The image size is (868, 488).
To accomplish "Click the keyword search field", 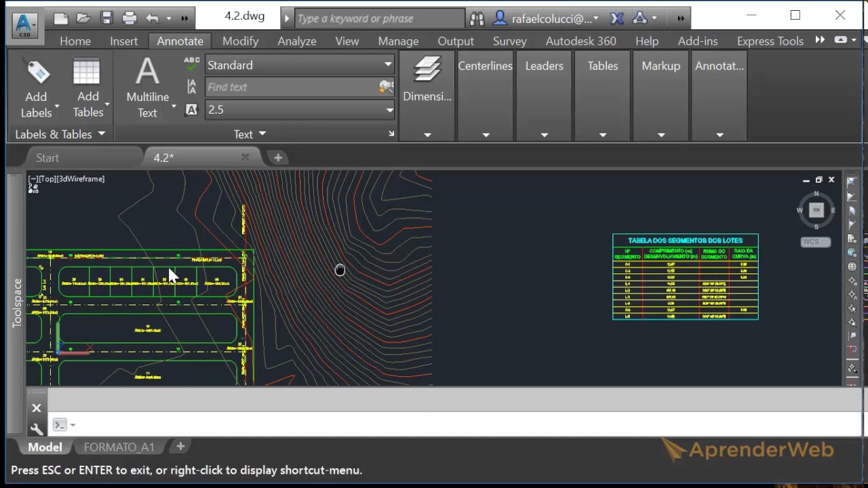I will point(380,18).
